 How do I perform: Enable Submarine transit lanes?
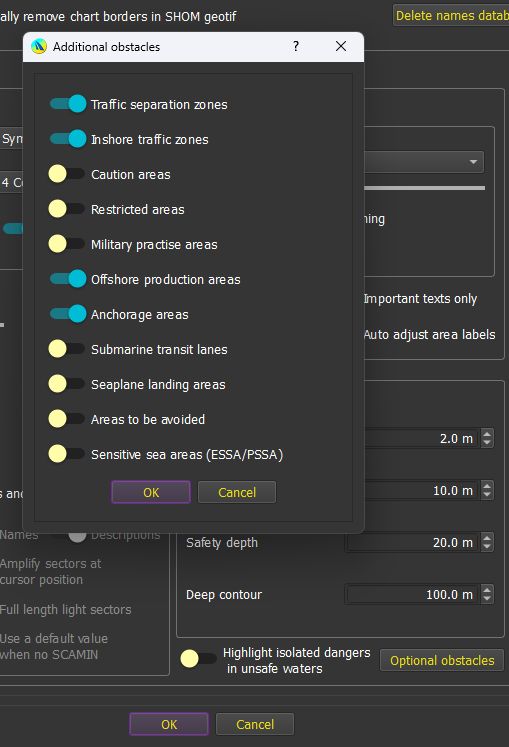point(67,349)
